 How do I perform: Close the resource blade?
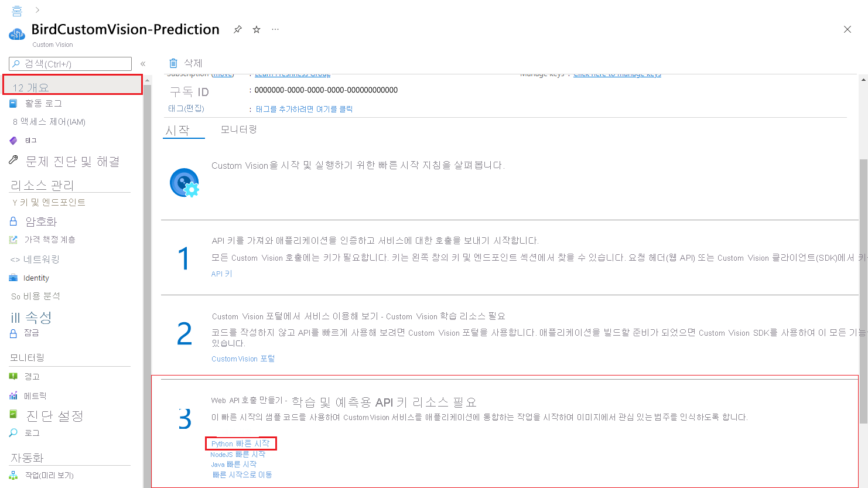[847, 29]
